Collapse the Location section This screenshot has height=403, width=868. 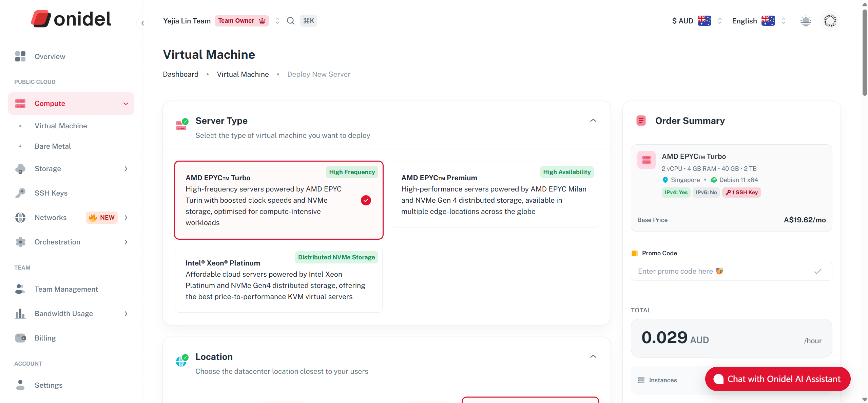(x=593, y=356)
